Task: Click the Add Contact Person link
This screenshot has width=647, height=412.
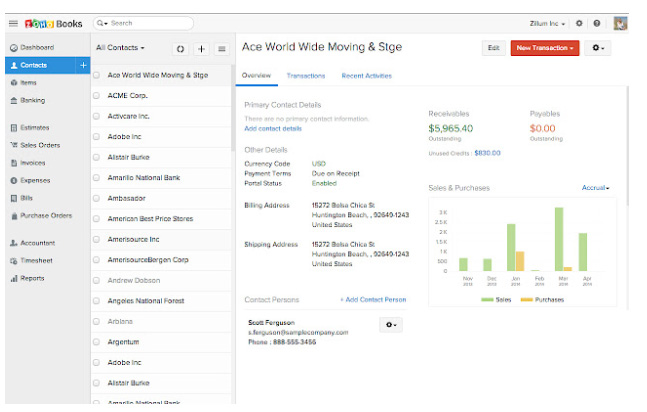Action: [373, 300]
